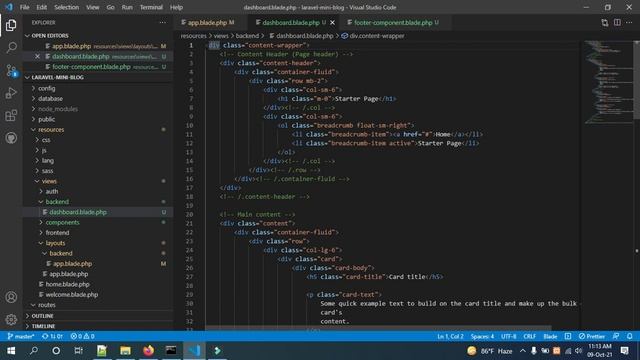Open the Accounts menu icon
This screenshot has width=640, height=360.
[x=11, y=297]
